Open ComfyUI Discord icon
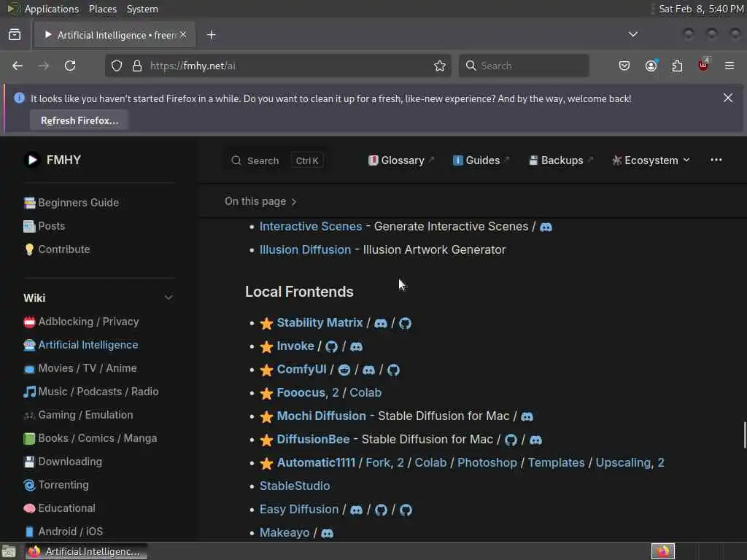 click(368, 370)
